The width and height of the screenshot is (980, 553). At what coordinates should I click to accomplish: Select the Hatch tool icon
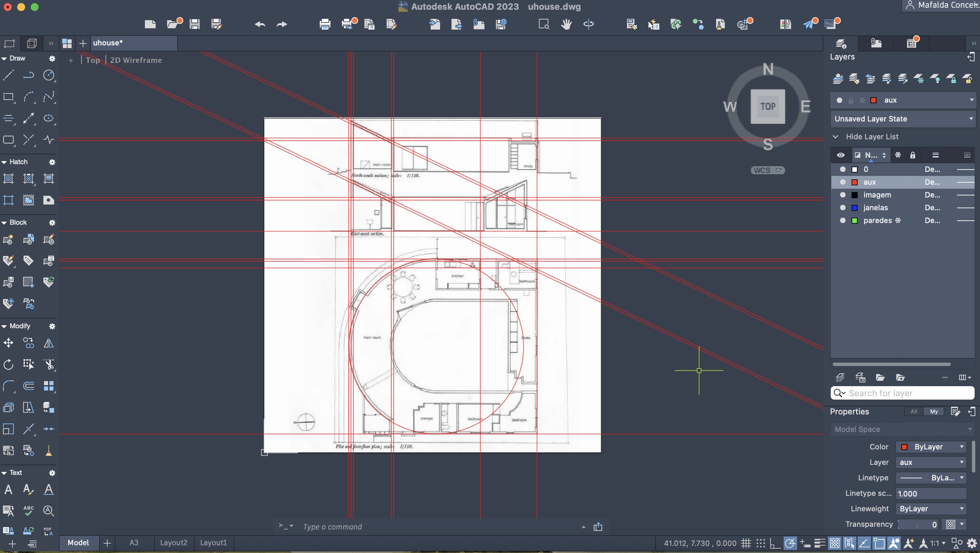[8, 179]
